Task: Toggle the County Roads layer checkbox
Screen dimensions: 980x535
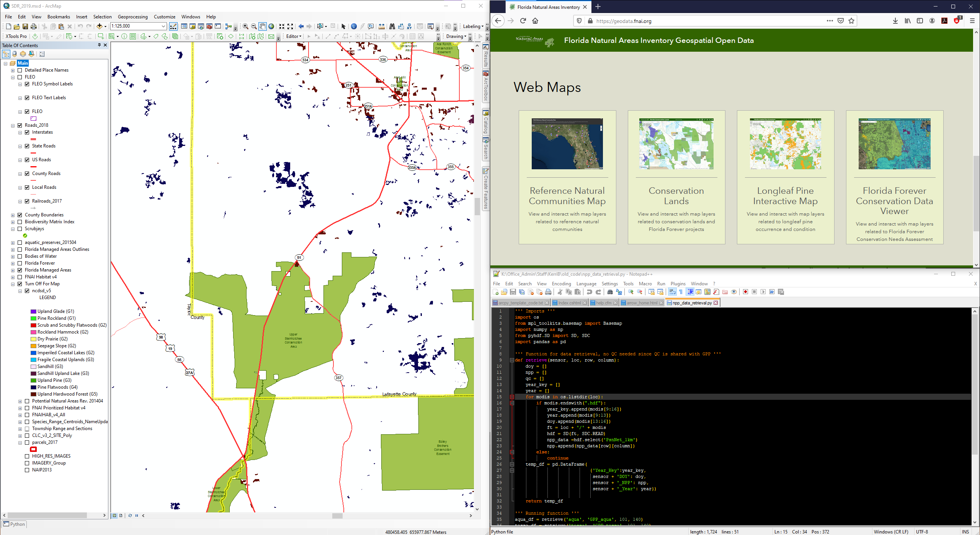Action: 27,173
